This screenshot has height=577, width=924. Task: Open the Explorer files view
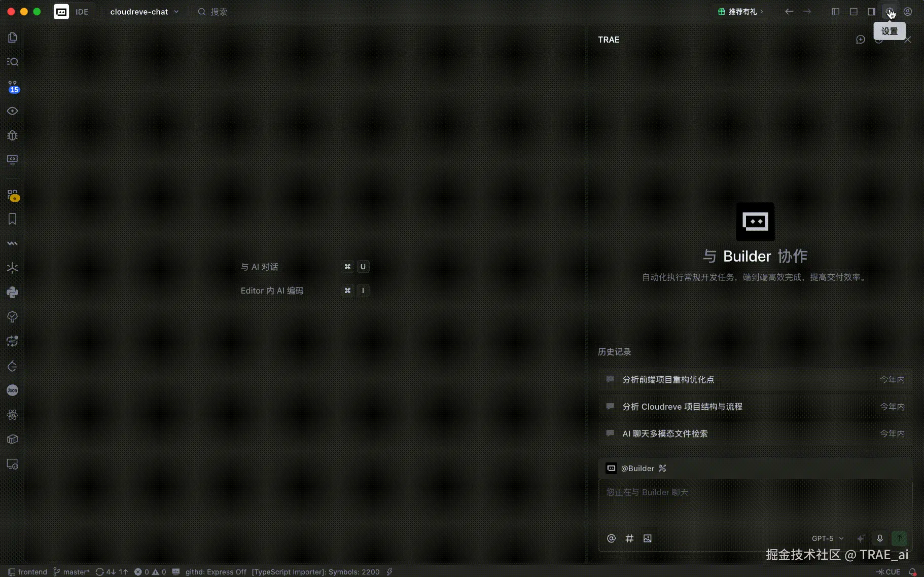13,38
